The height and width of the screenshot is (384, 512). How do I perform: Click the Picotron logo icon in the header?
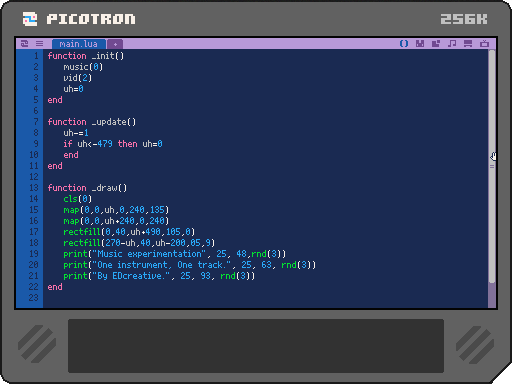coord(30,19)
